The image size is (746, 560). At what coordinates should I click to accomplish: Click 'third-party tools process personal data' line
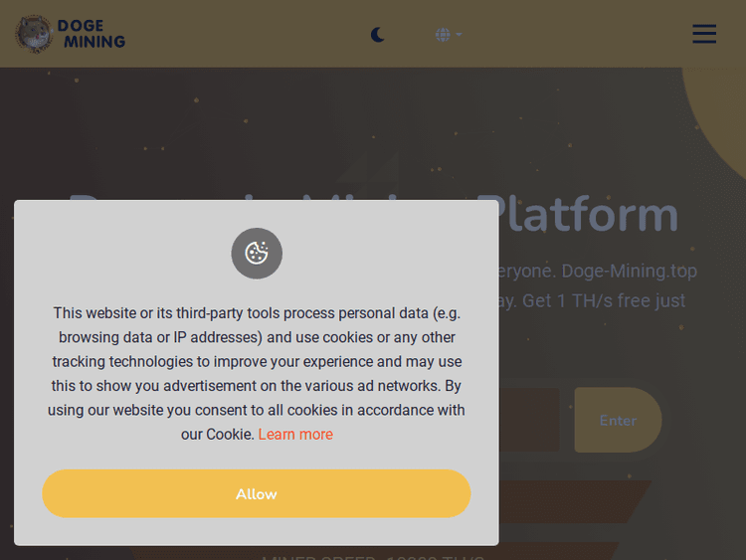257,313
